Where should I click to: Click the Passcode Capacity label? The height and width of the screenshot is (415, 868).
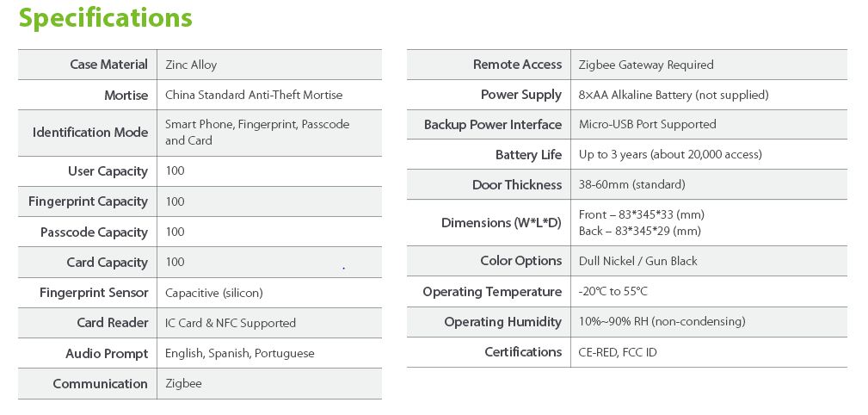tap(94, 232)
